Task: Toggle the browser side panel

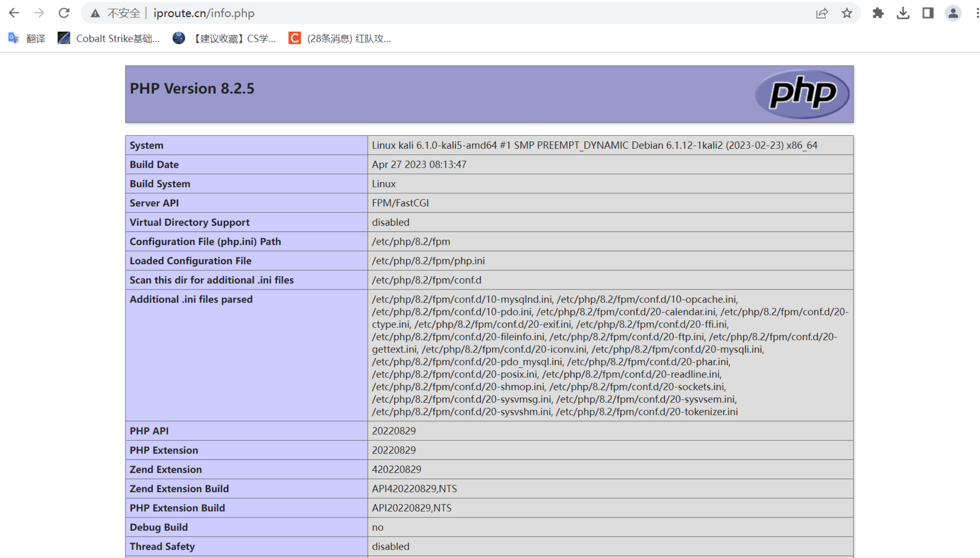Action: point(928,13)
